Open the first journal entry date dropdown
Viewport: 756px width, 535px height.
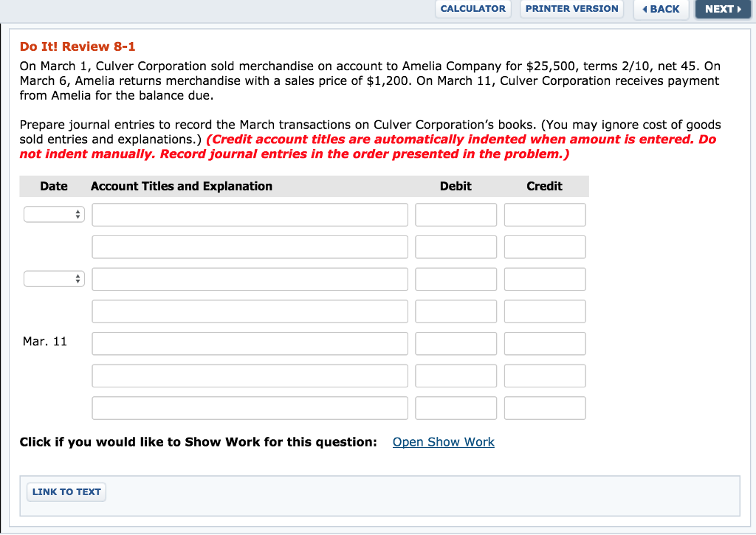coord(53,214)
